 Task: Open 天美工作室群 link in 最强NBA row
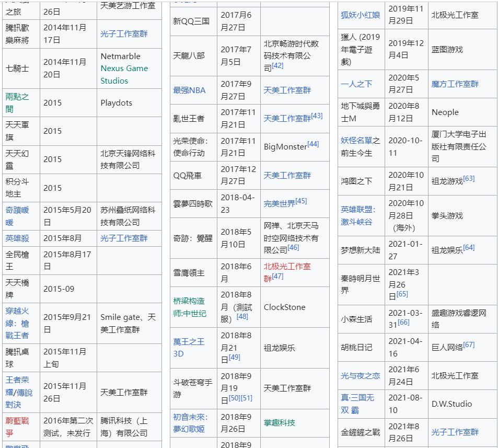pyautogui.click(x=287, y=90)
